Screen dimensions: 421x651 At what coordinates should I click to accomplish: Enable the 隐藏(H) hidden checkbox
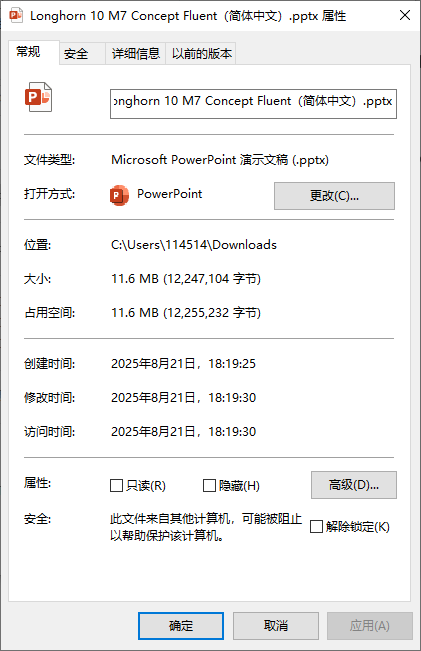point(209,485)
